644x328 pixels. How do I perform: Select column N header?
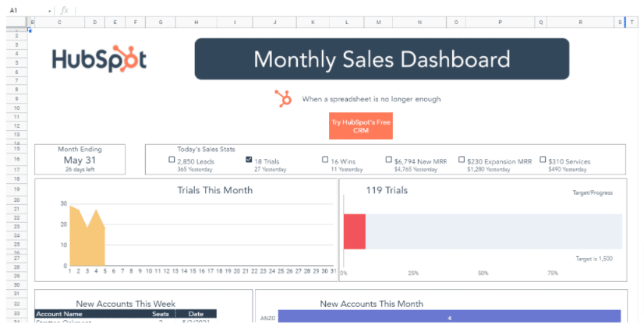click(419, 22)
